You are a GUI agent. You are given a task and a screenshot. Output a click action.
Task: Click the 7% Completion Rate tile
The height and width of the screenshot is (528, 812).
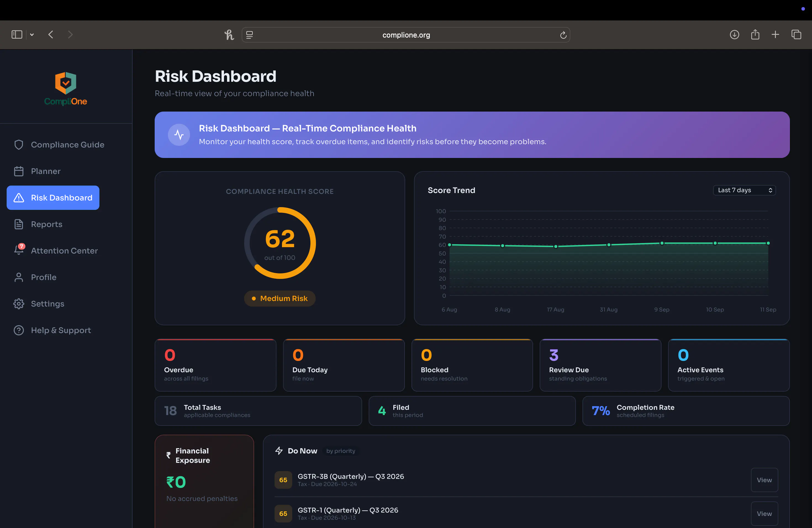pos(686,411)
